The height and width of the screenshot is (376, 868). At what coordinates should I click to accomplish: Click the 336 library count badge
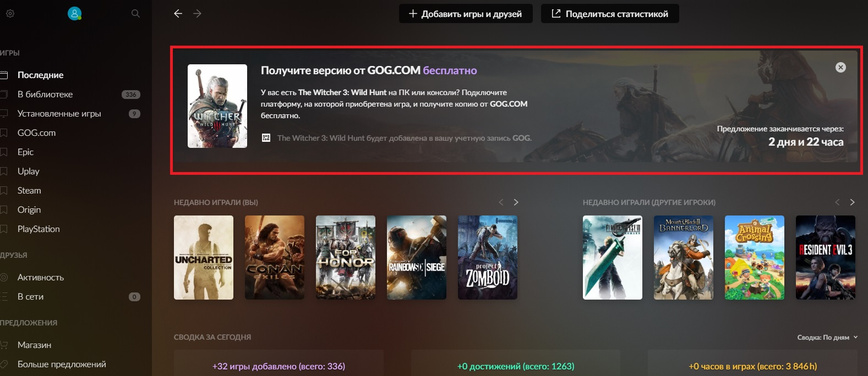coord(130,95)
